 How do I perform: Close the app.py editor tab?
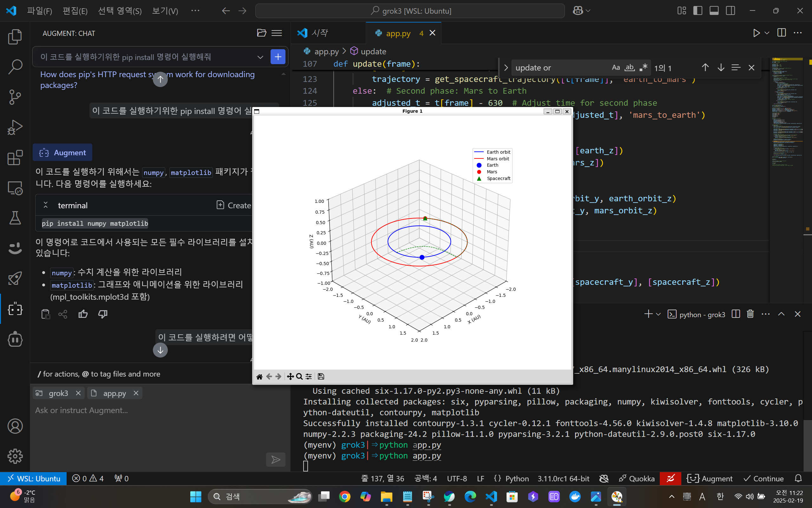433,33
